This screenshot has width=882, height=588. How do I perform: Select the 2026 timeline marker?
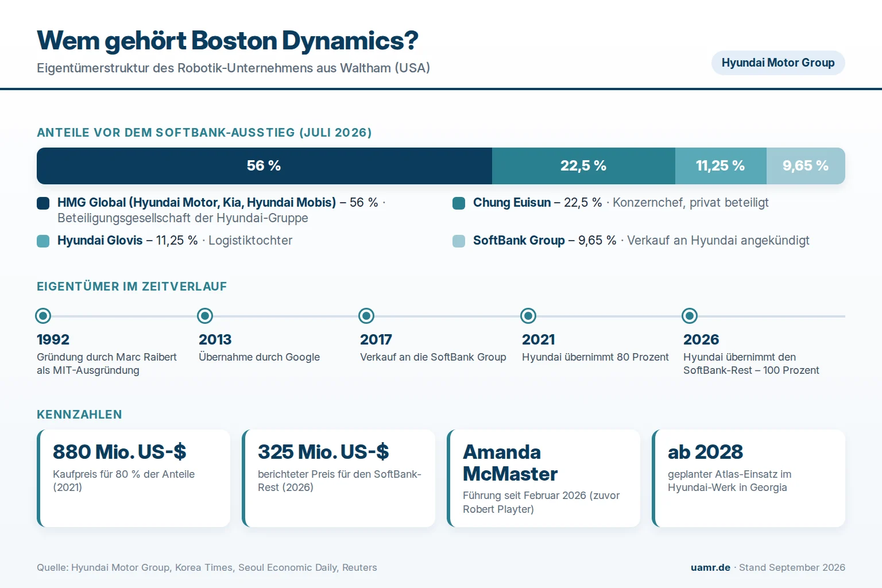pos(690,316)
